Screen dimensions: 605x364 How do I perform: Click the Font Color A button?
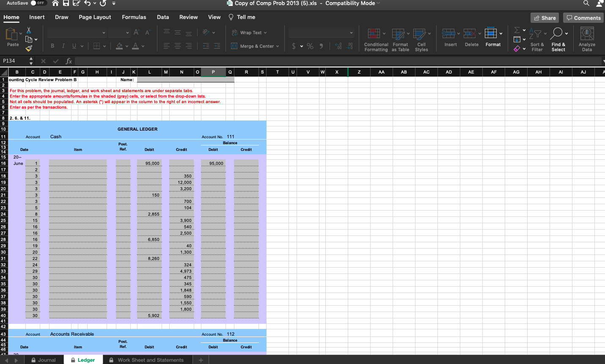click(x=135, y=46)
